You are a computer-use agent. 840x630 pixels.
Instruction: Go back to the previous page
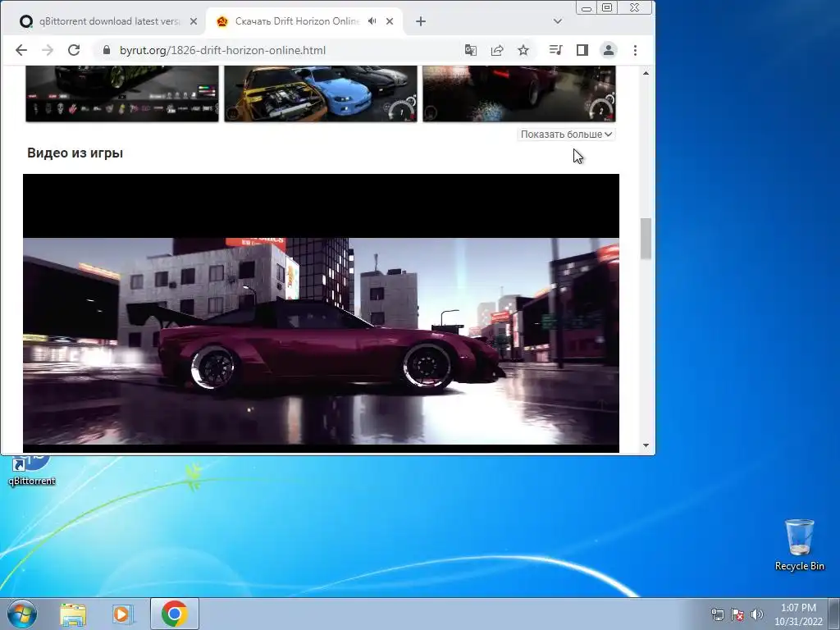tap(21, 50)
